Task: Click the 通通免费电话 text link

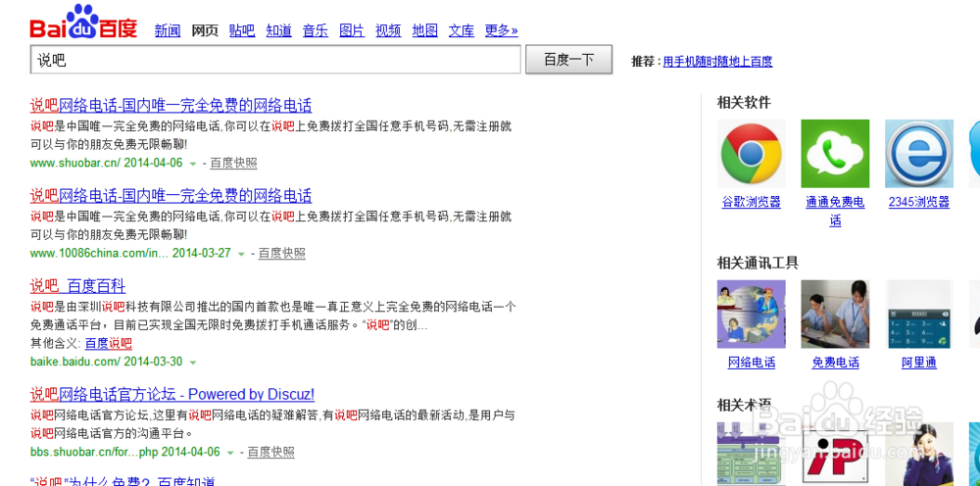Action: point(835,211)
